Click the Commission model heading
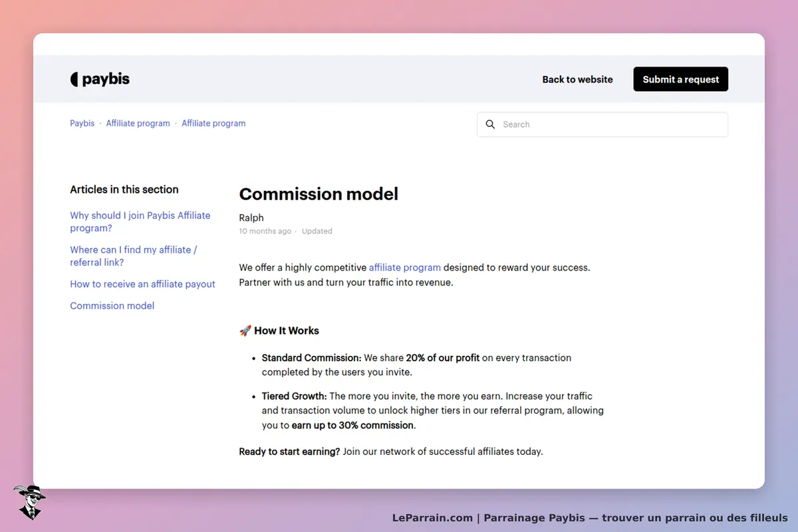The height and width of the screenshot is (532, 798). [319, 194]
